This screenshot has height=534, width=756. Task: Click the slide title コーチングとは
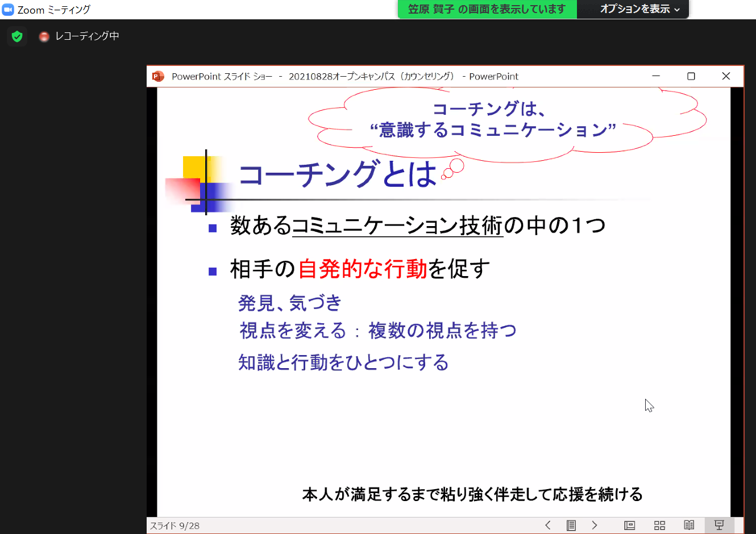pos(338,174)
